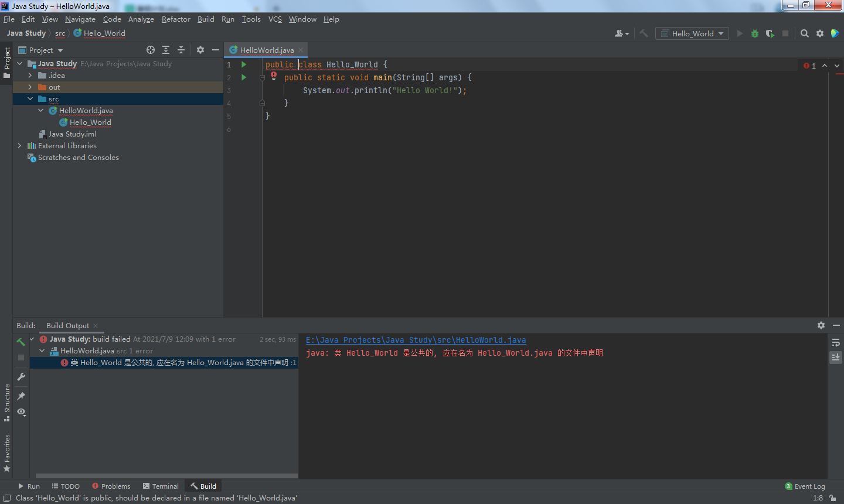Image resolution: width=844 pixels, height=504 pixels.
Task: Click the red error bulb in editor gutter
Action: pos(274,76)
